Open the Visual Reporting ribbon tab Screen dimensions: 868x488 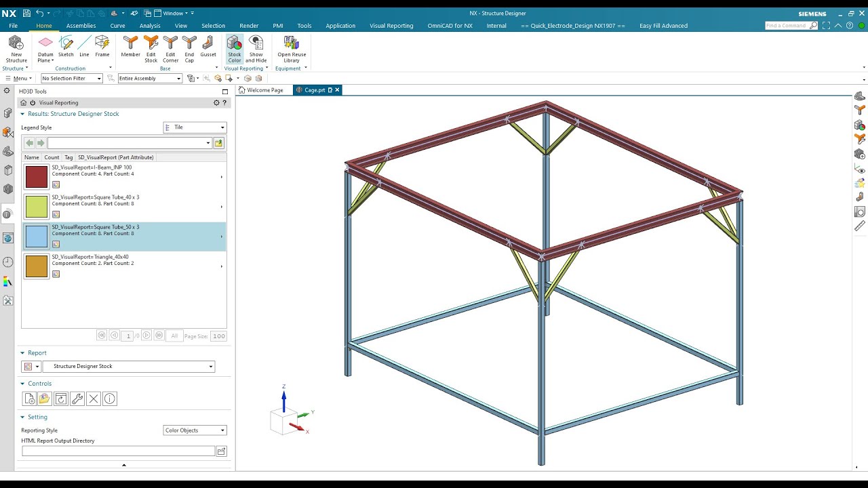coord(391,26)
